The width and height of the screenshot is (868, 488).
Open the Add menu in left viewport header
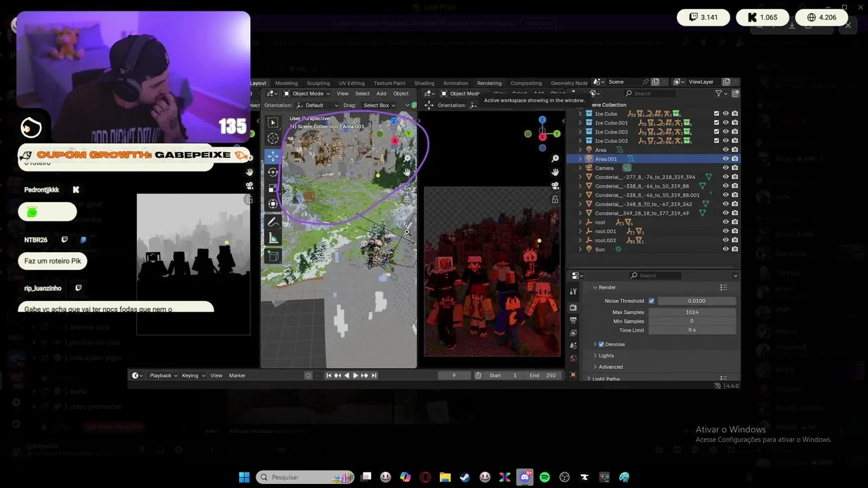(x=381, y=94)
